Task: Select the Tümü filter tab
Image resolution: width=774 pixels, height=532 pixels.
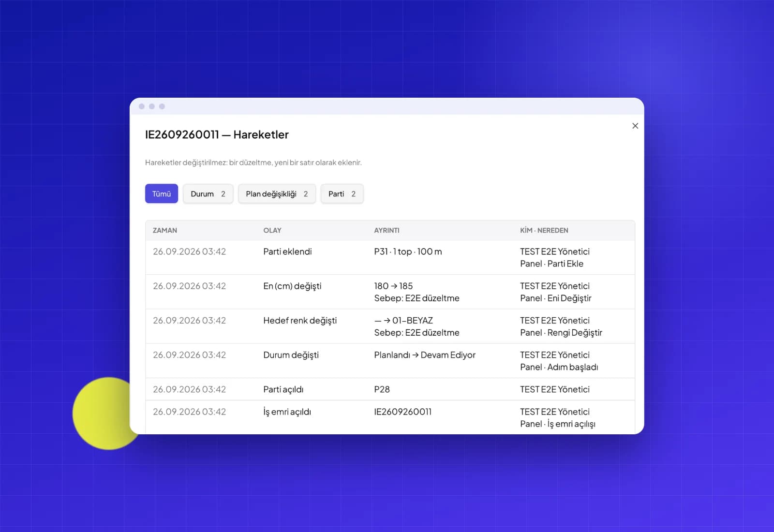Action: click(x=162, y=193)
